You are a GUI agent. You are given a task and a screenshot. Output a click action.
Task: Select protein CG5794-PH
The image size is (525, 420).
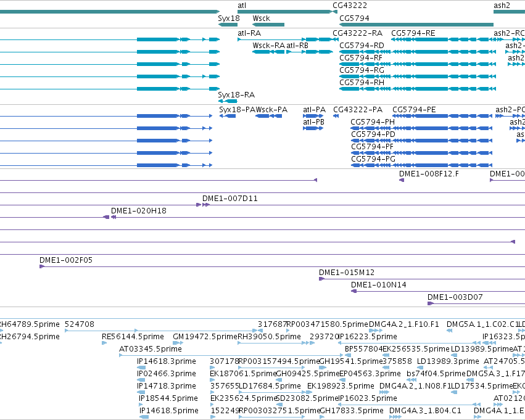[373, 122]
